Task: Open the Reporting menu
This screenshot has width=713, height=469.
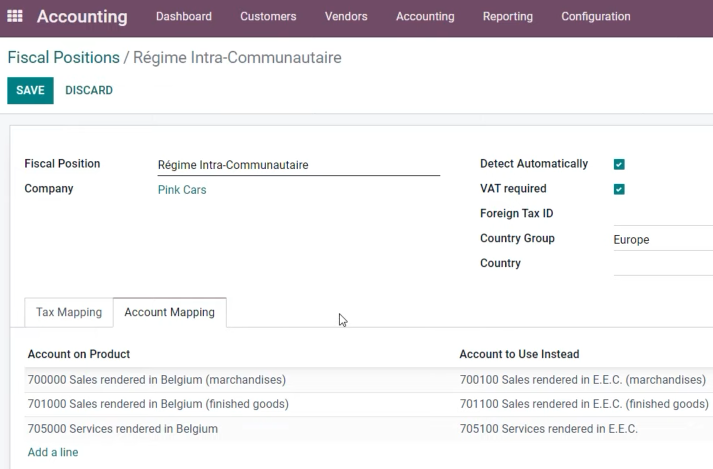Action: pyautogui.click(x=507, y=16)
